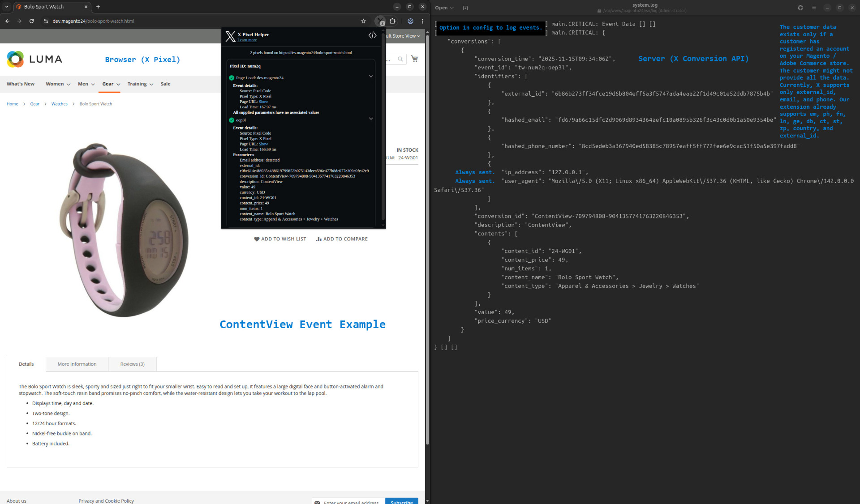This screenshot has height=504, width=860.
Task: Select the Details tab
Action: (26, 364)
